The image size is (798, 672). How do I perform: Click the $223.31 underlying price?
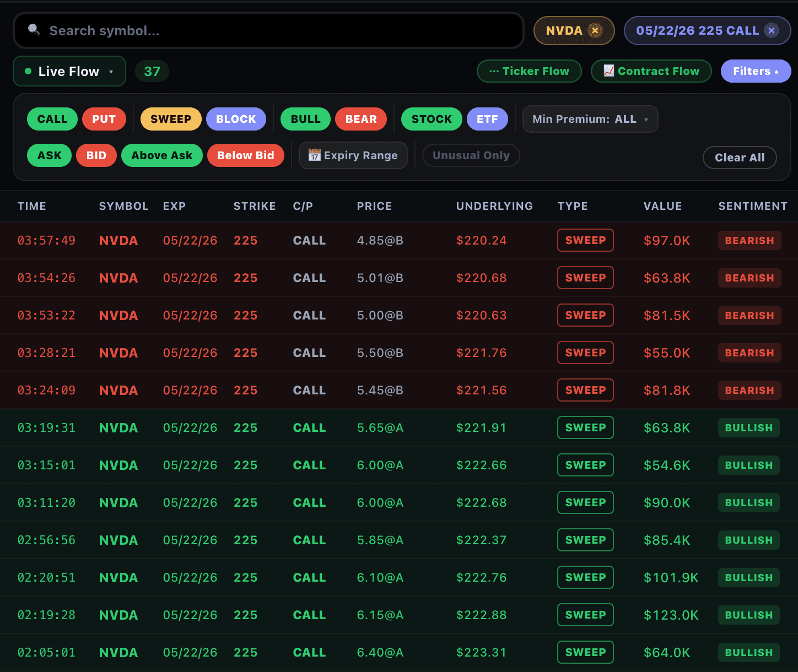[481, 652]
